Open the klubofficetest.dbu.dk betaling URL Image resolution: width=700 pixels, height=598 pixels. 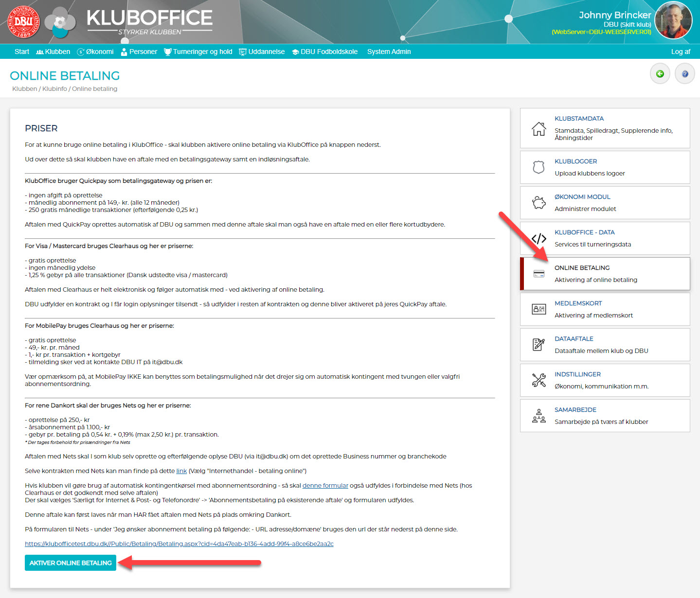pyautogui.click(x=179, y=544)
